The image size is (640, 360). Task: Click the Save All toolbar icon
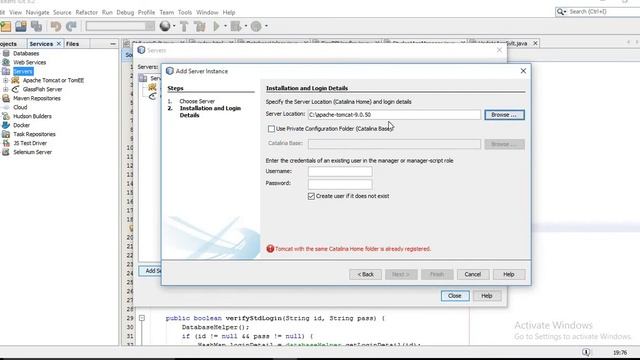37,27
